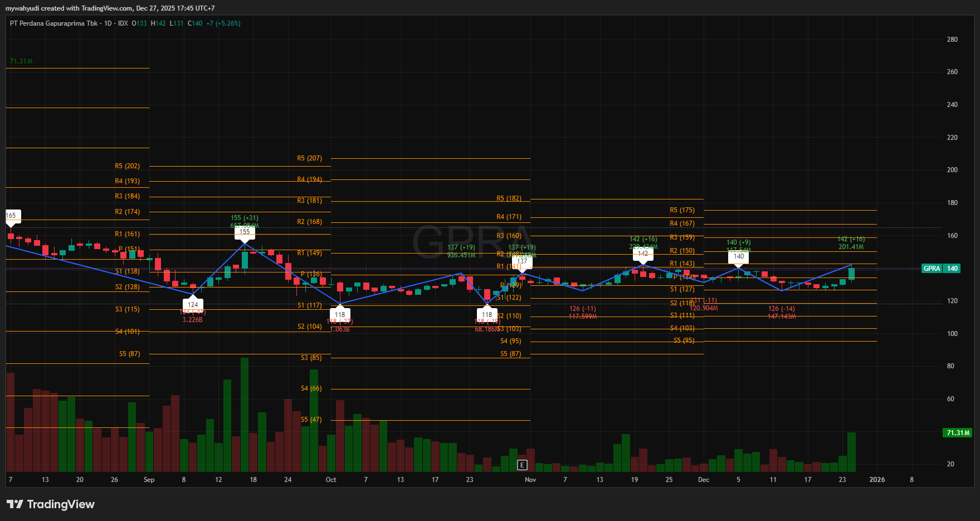Click the R5 (207) resistance level label
This screenshot has height=521, width=980.
309,158
